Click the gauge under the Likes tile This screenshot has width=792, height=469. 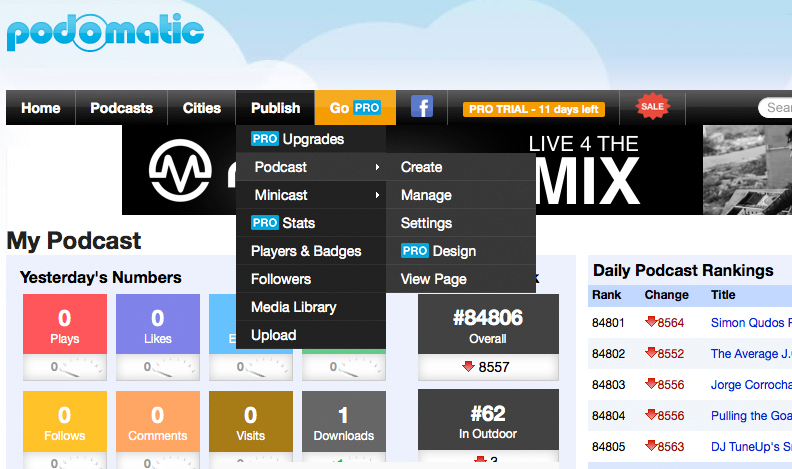158,367
